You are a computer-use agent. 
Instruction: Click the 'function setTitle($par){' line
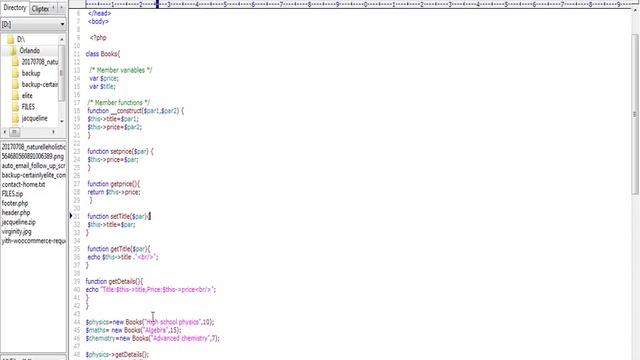pyautogui.click(x=119, y=216)
